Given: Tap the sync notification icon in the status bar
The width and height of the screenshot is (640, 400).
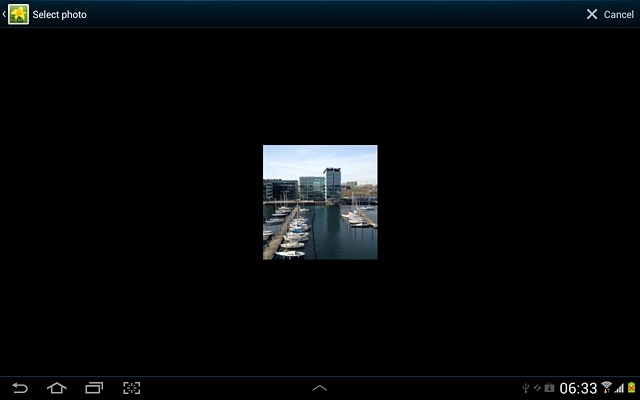Looking at the screenshot, I should click(537, 388).
